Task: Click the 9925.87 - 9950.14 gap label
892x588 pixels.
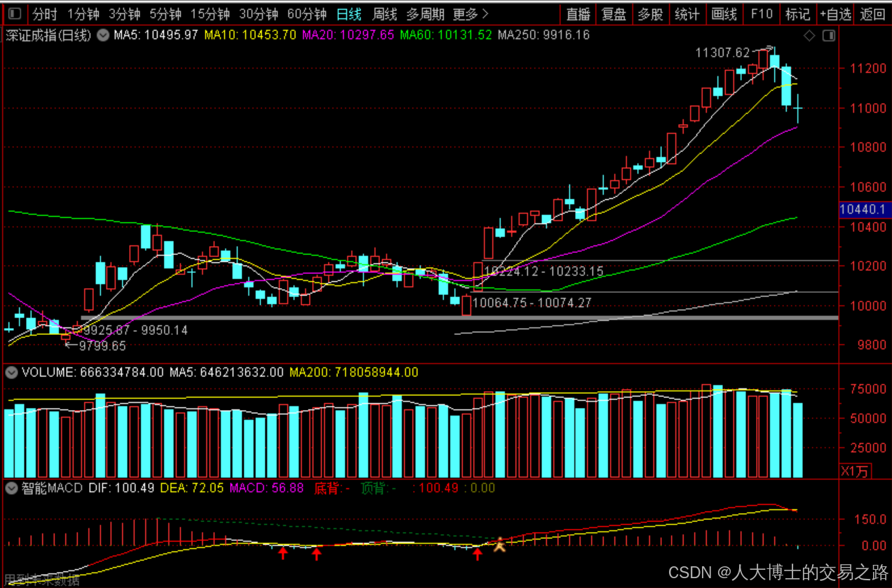Action: click(x=135, y=330)
